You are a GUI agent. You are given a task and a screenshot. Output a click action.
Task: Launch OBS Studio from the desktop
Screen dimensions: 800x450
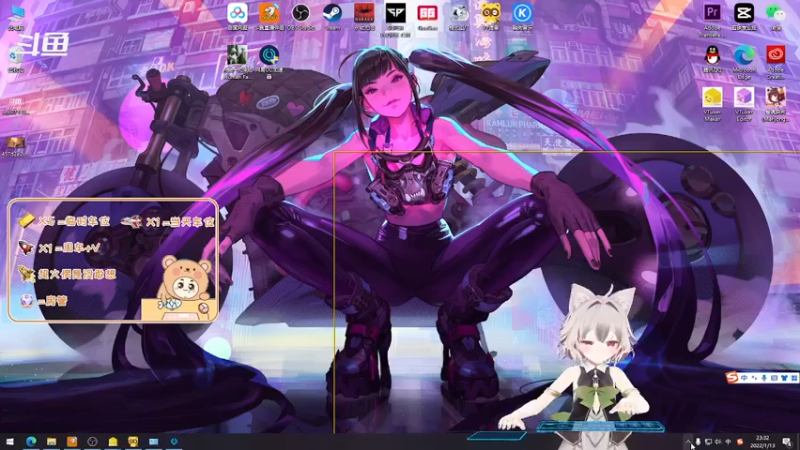point(301,16)
